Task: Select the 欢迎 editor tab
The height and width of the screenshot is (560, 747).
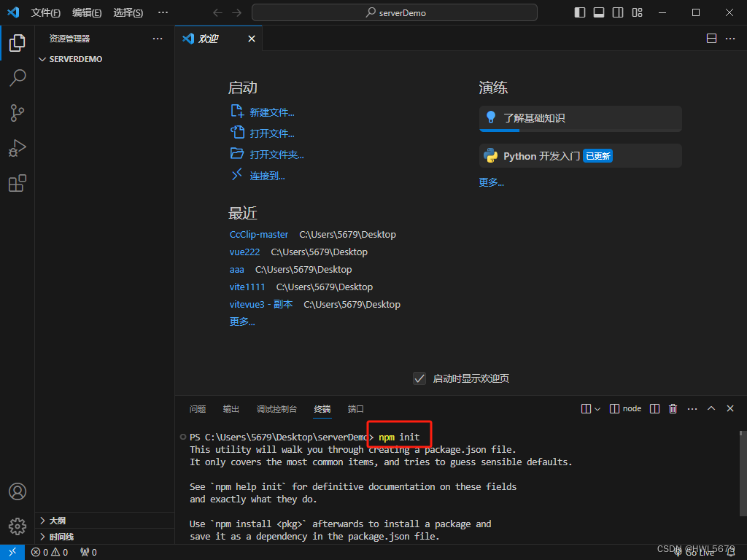Action: tap(219, 39)
